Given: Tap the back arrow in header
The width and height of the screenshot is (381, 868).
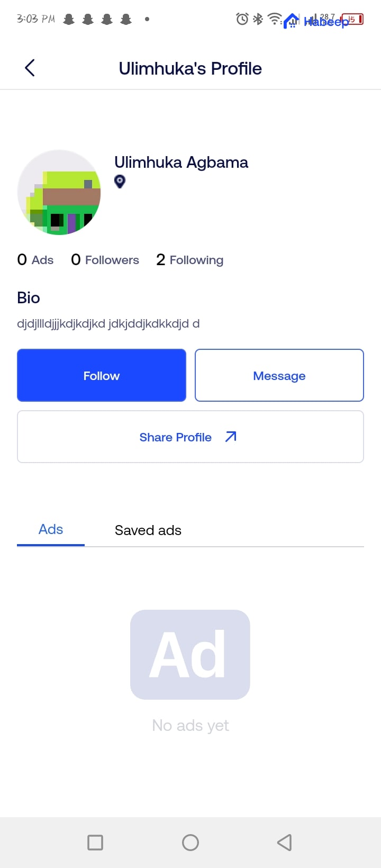Looking at the screenshot, I should click(30, 68).
